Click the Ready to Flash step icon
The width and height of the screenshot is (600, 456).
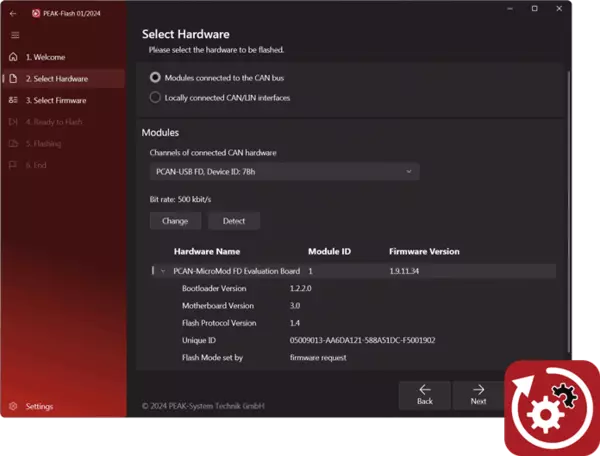click(13, 122)
